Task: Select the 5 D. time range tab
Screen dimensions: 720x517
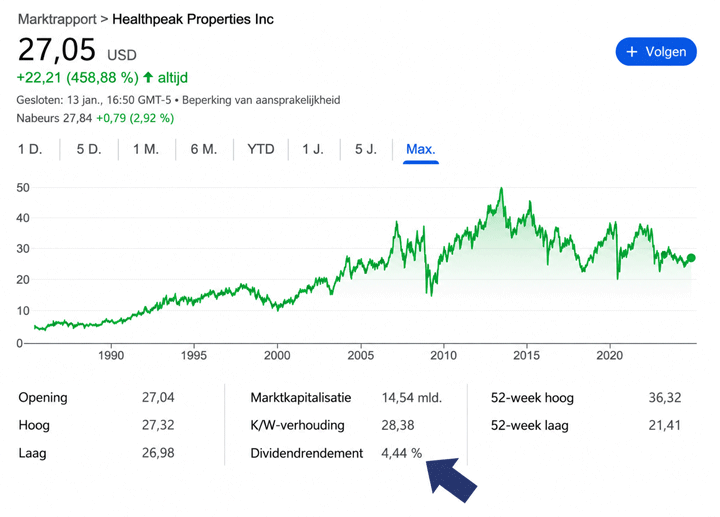Action: click(x=89, y=149)
